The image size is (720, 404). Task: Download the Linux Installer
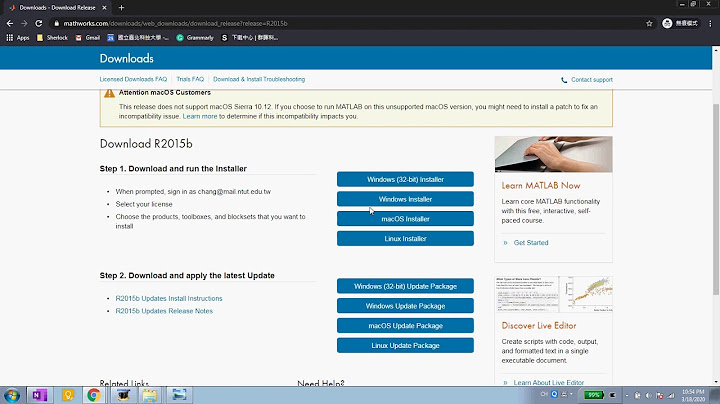[x=405, y=239]
